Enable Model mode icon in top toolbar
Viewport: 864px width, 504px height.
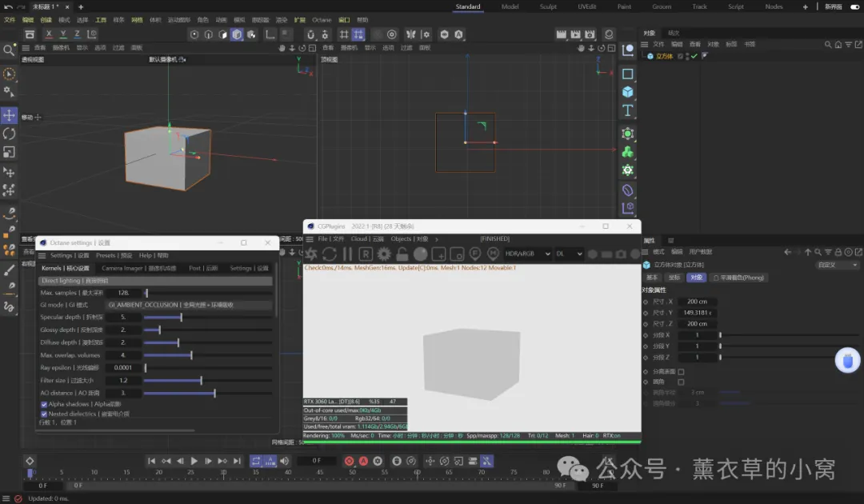click(237, 34)
